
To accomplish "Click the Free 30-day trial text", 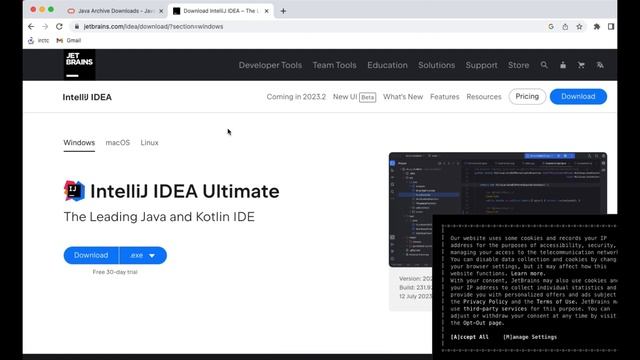I will pos(115,272).
